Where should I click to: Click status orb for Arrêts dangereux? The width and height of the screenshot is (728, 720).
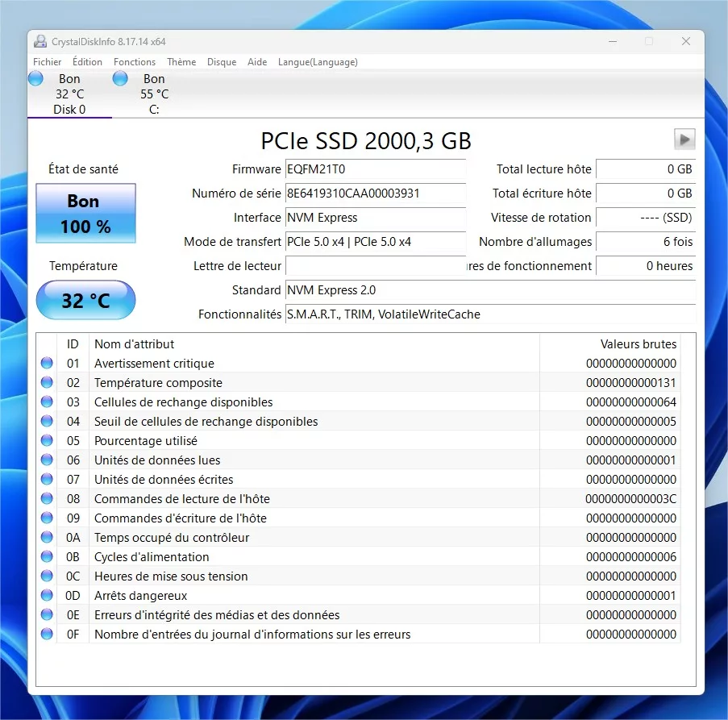tap(47, 595)
